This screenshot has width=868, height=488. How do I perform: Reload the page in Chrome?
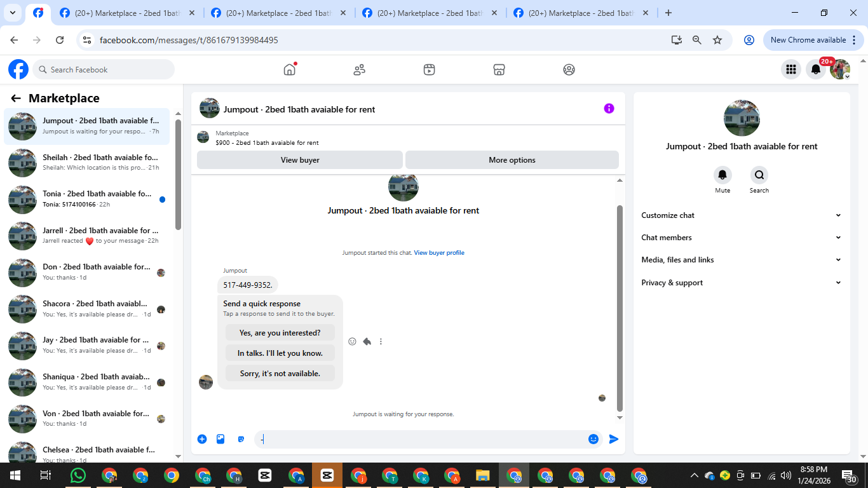[60, 40]
